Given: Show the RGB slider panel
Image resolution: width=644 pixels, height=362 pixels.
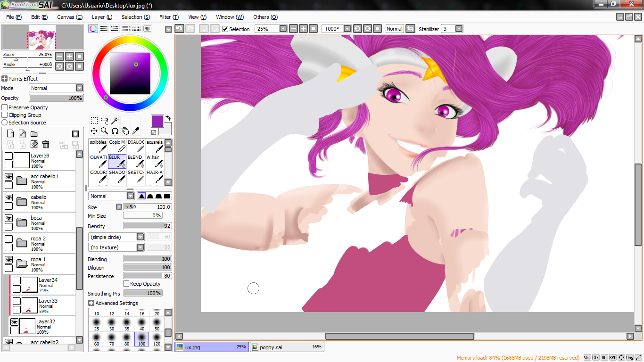Looking at the screenshot, I should [x=104, y=29].
